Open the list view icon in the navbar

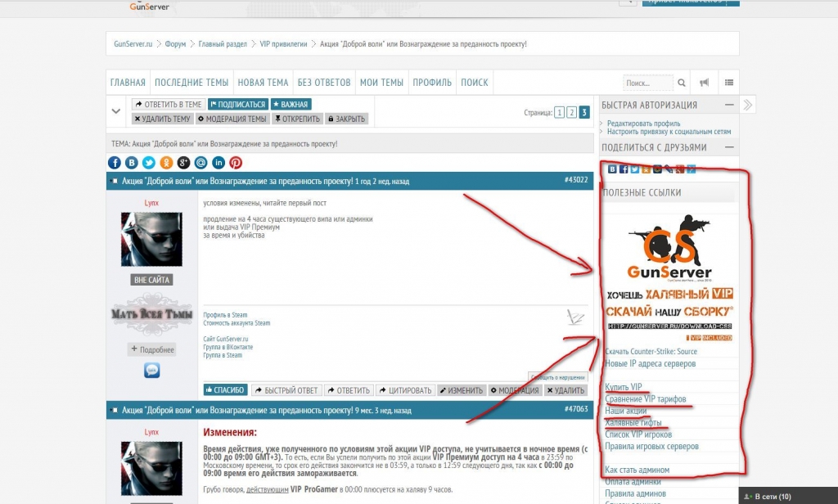click(x=729, y=83)
